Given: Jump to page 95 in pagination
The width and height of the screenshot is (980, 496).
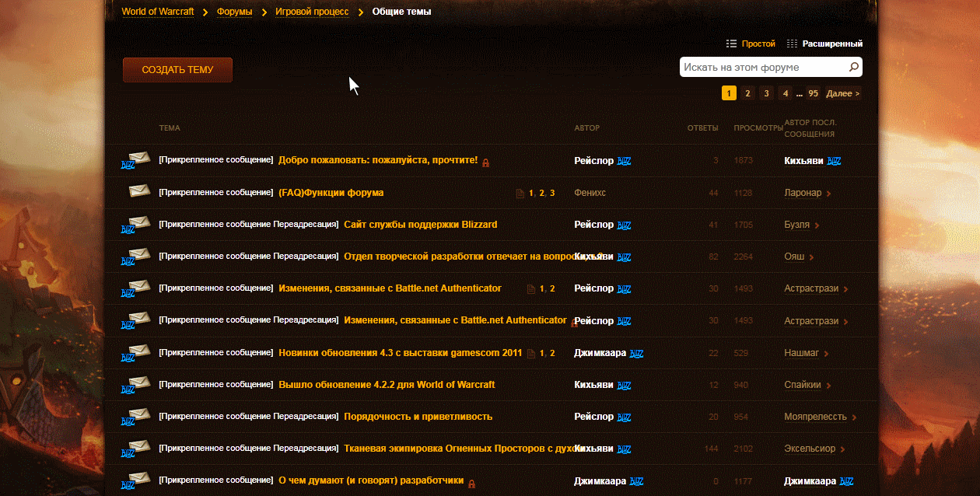Looking at the screenshot, I should [x=813, y=93].
